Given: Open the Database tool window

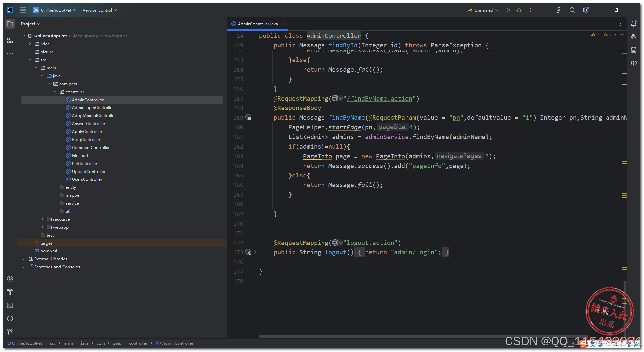Looking at the screenshot, I should [634, 50].
